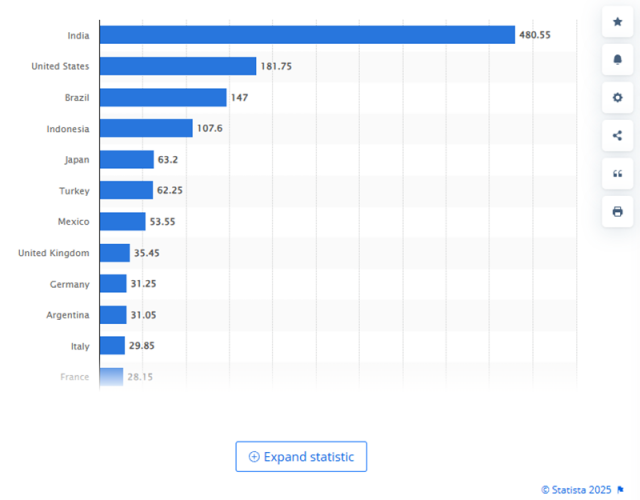Click the share statistic icon
640x500 pixels.
click(617, 135)
